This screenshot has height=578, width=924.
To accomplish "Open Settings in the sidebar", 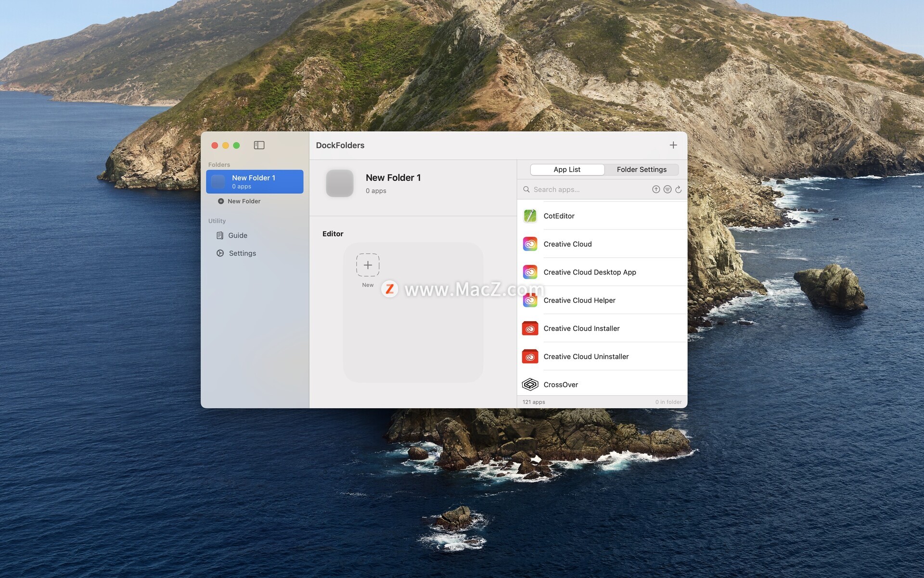I will pos(236,253).
